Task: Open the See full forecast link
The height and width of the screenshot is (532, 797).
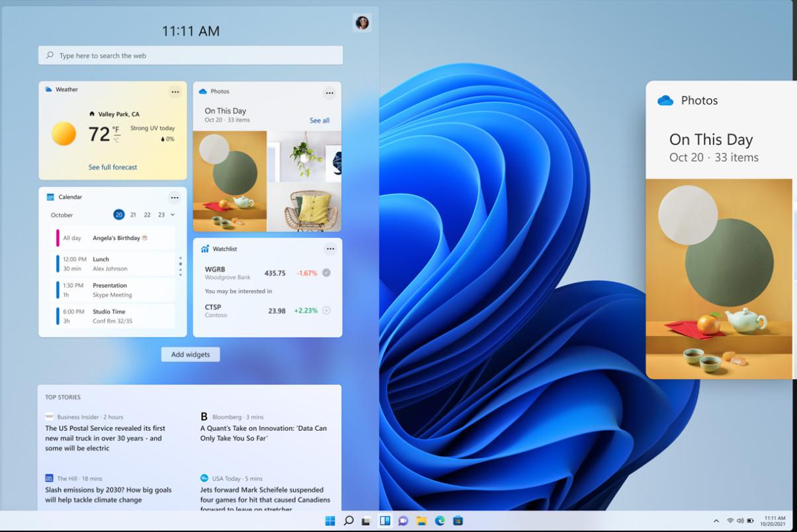Action: click(x=112, y=167)
